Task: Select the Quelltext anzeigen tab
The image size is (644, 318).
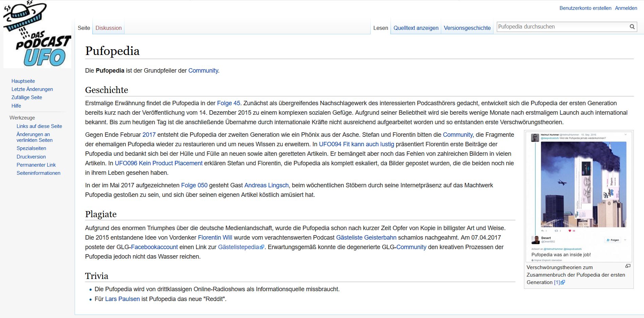Action: pyautogui.click(x=416, y=28)
